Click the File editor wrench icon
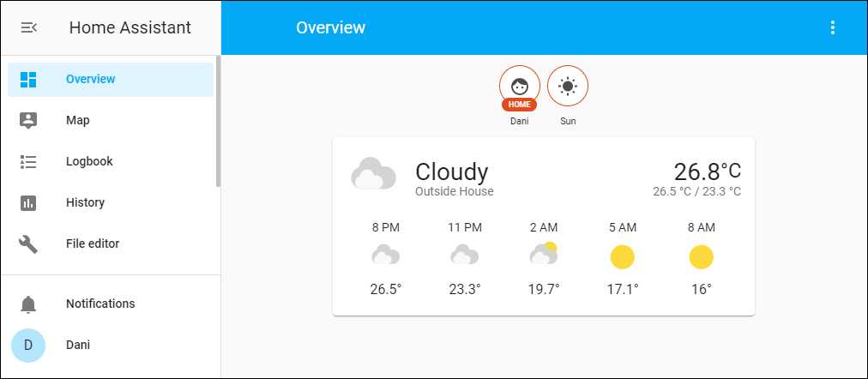868x379 pixels. coord(28,244)
